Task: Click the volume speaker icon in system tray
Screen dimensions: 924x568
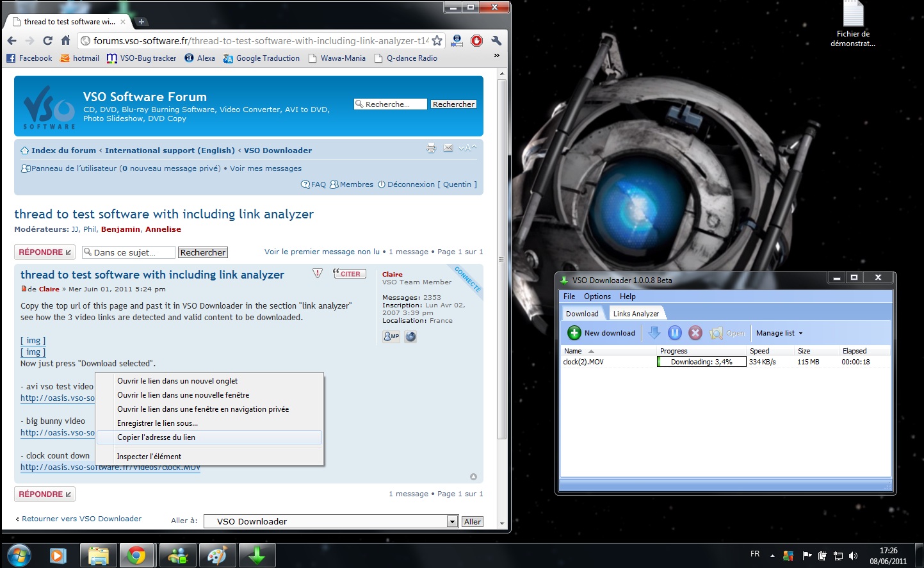Action: pos(852,556)
